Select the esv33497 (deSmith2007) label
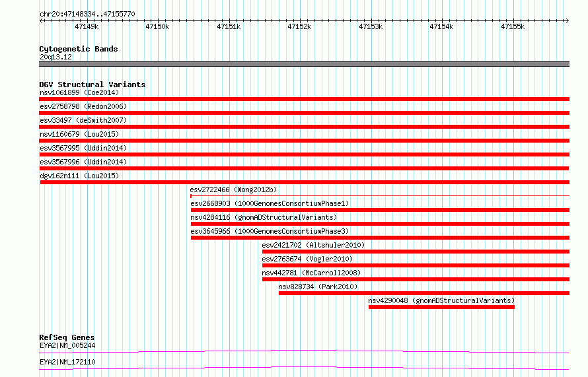 click(83, 120)
